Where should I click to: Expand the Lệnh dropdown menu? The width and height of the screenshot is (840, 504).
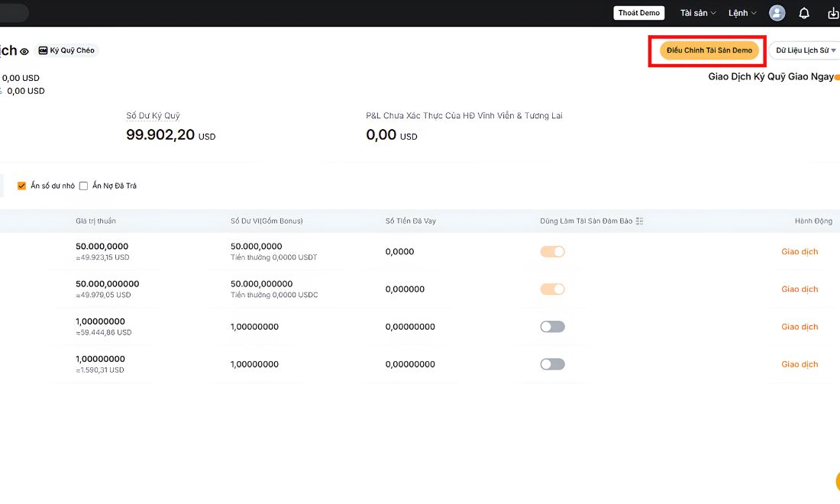point(742,13)
